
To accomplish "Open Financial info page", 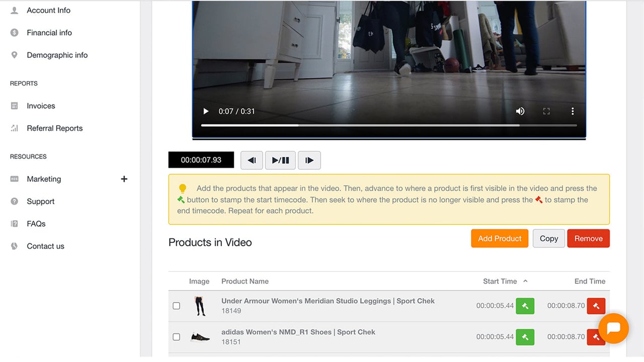I will 49,33.
